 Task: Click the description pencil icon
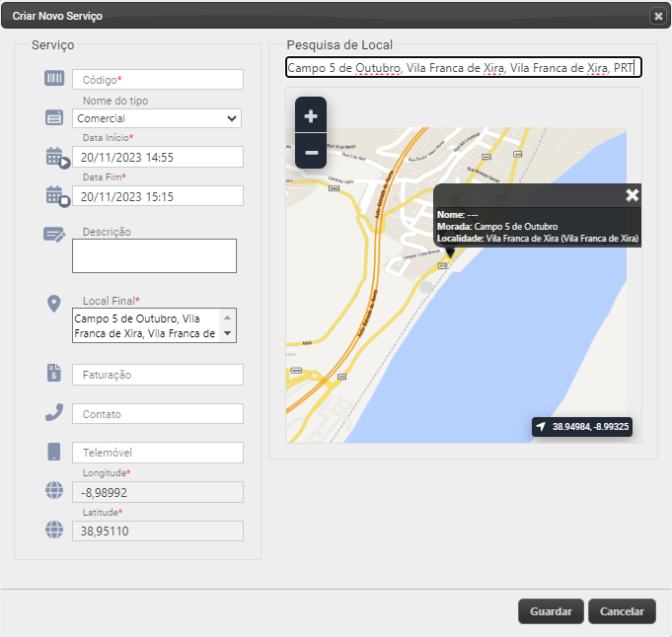coord(54,235)
